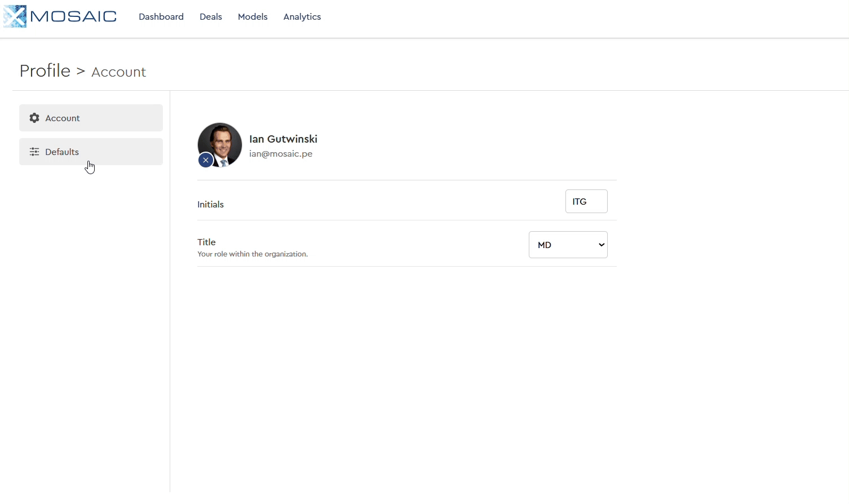Remove profile photo with the X badge
Image resolution: width=849 pixels, height=504 pixels.
(206, 160)
